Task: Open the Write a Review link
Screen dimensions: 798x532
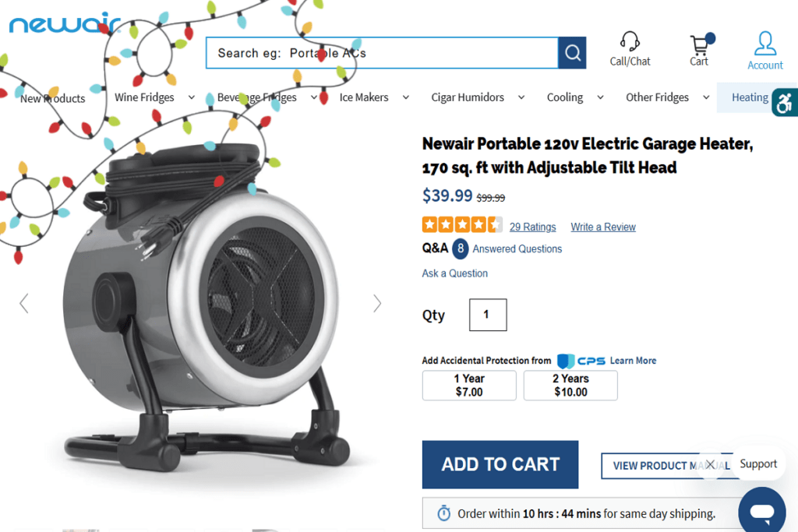Action: tap(603, 227)
